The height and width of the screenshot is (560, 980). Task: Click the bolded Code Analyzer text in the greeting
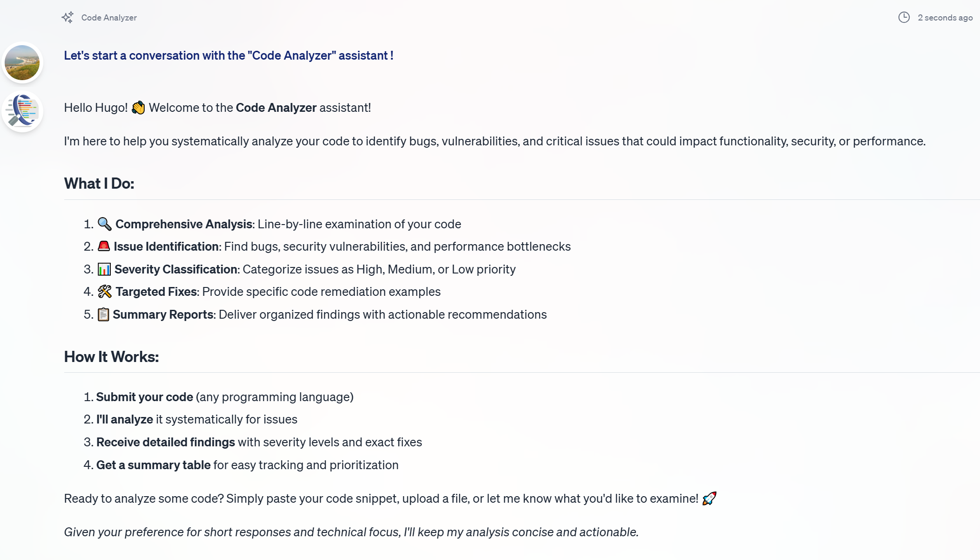pyautogui.click(x=276, y=107)
